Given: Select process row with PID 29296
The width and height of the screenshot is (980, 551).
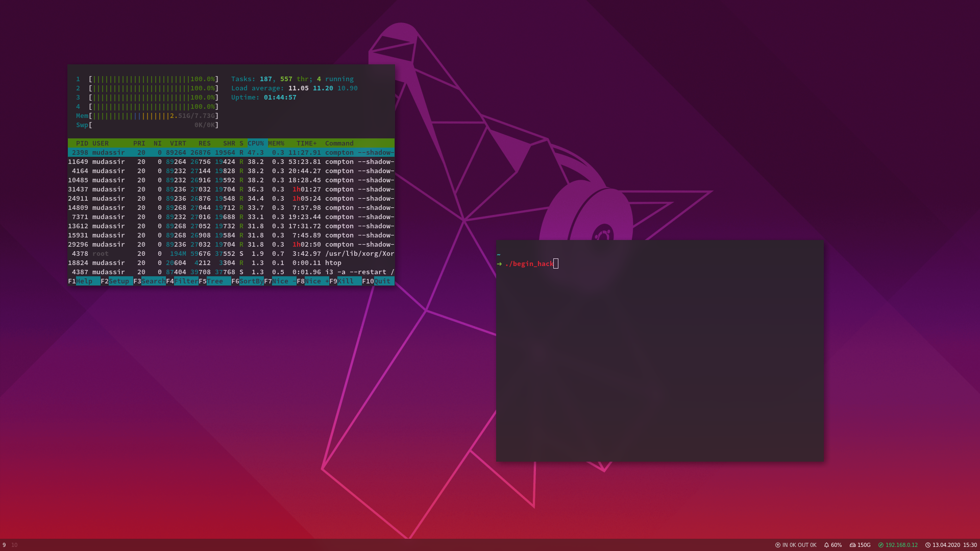Looking at the screenshot, I should pyautogui.click(x=231, y=245).
